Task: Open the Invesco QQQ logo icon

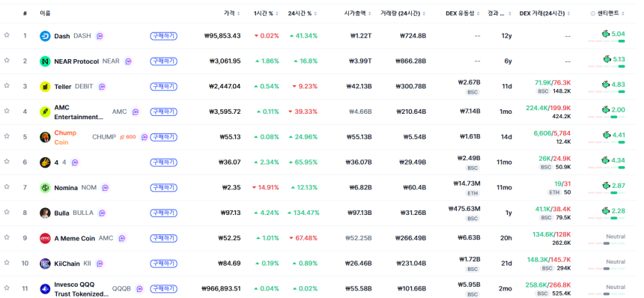Action: 45,289
